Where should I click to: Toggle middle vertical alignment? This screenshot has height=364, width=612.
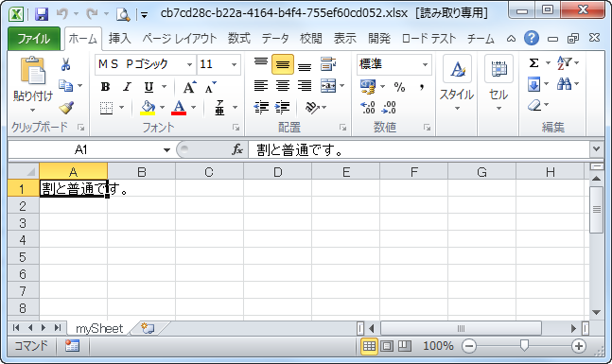pyautogui.click(x=283, y=64)
